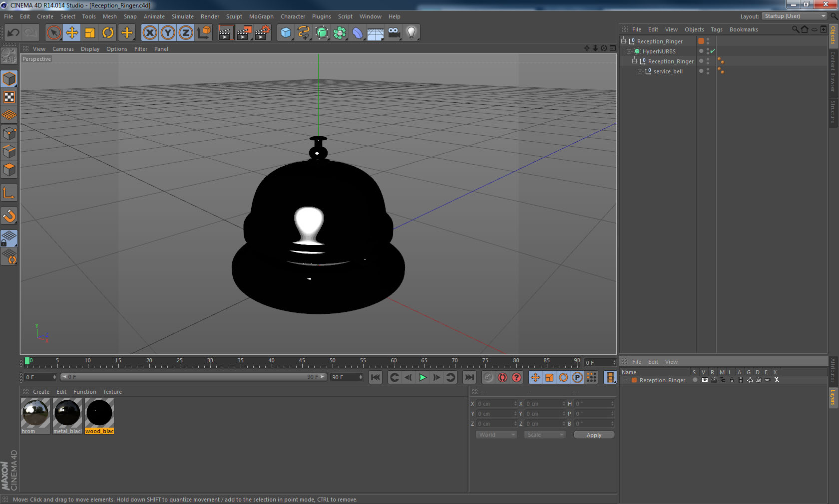The image size is (839, 504).
Task: Add a Cube primitive object
Action: tap(286, 33)
